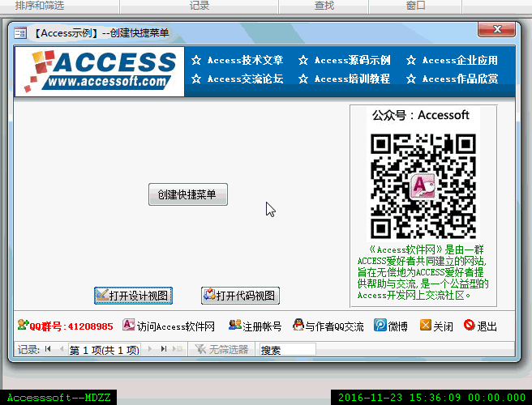
Task: Click the 记录 ribbon group label
Action: click(x=199, y=5)
